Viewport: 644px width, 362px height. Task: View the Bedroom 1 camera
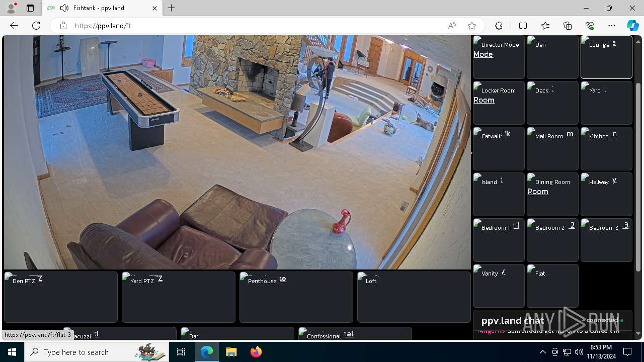[499, 240]
